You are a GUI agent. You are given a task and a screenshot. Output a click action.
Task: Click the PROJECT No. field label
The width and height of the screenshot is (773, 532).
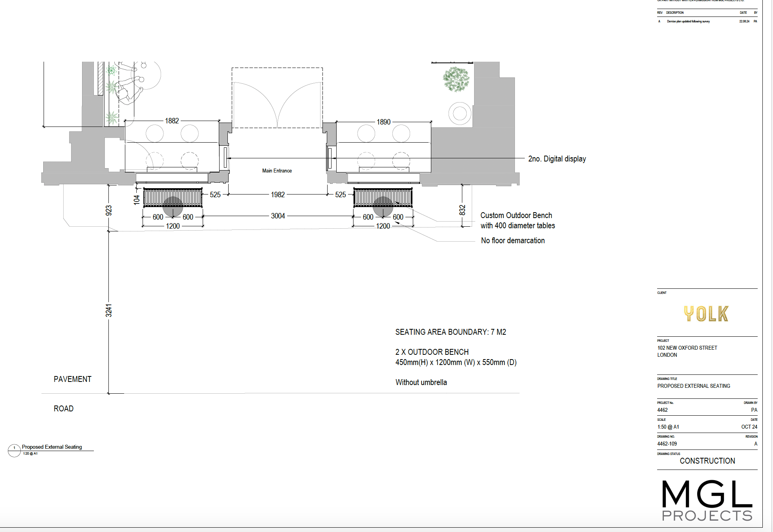[665, 403]
